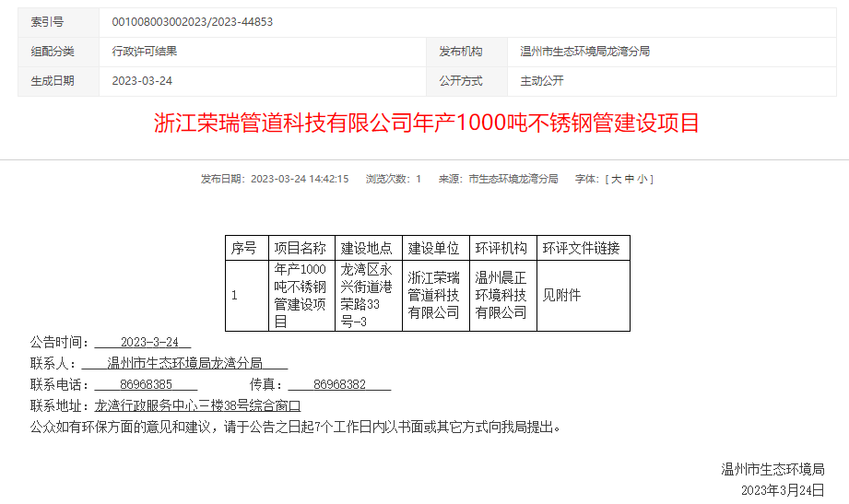Screen dimensions: 849x504
Task: Set font size to medium (中)
Action: click(629, 179)
